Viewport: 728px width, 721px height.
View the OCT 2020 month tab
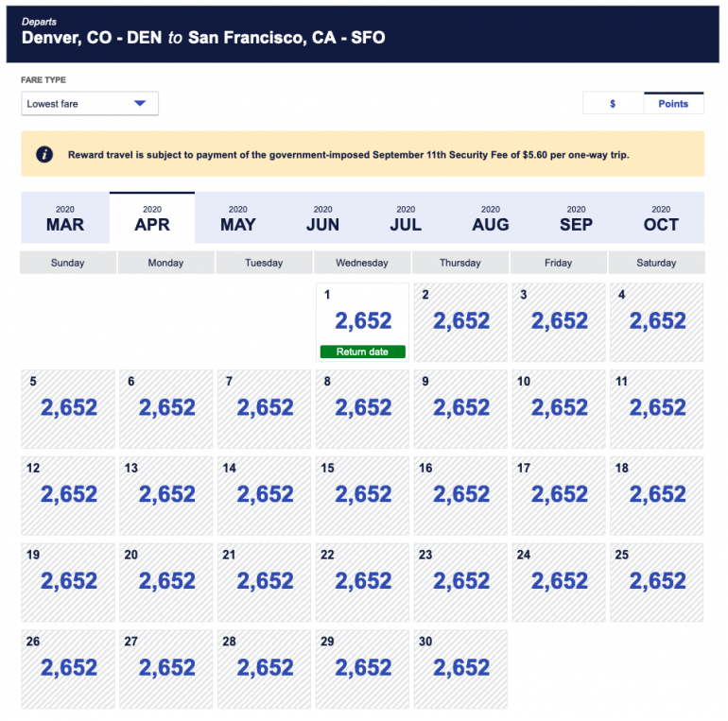click(661, 218)
